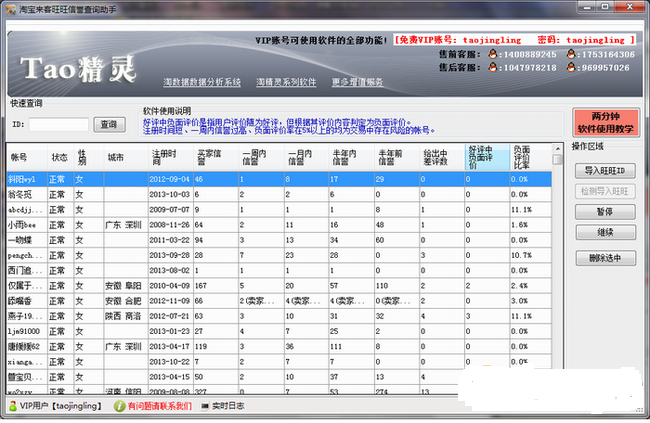
Task: Click the table scrollbar up arrow
Action: click(x=558, y=148)
